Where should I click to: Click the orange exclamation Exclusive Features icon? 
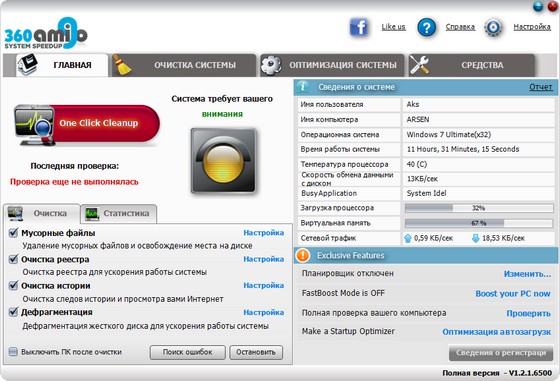(303, 255)
